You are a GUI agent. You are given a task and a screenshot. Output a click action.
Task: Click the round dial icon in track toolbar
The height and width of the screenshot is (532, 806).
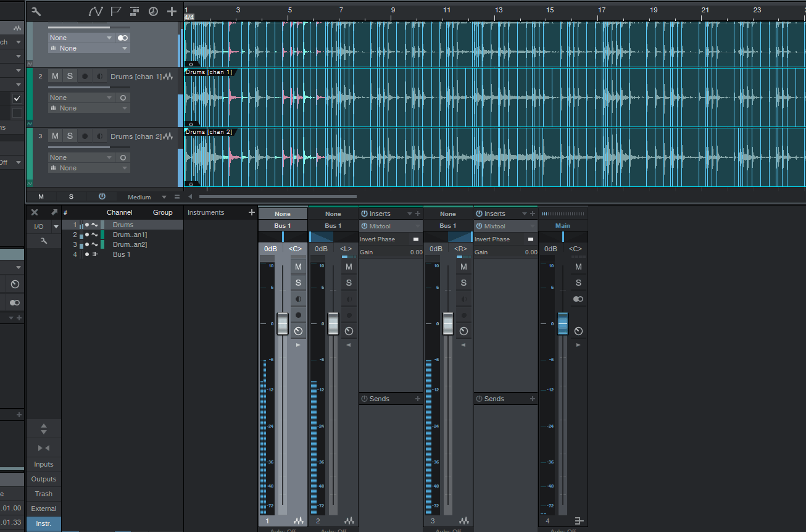click(x=153, y=11)
